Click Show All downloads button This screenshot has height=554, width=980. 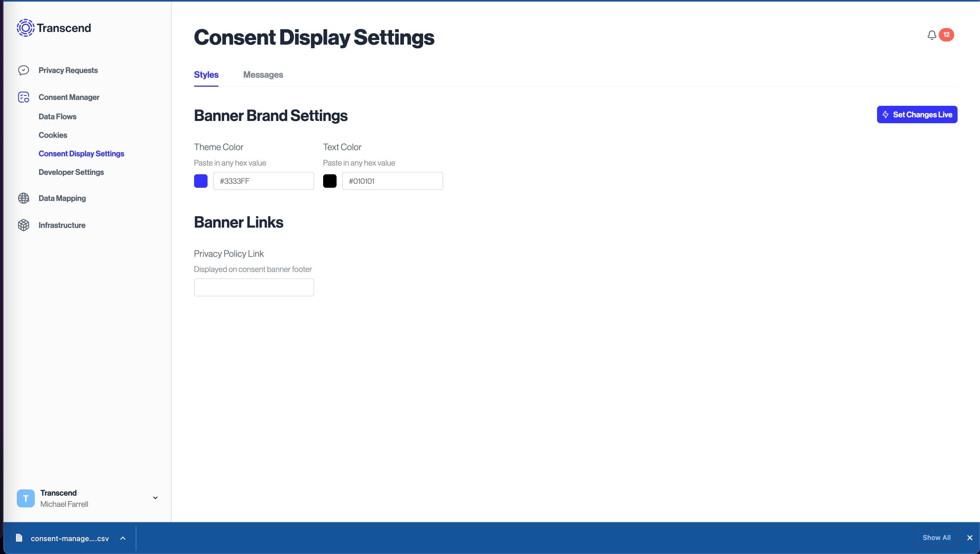click(x=936, y=538)
